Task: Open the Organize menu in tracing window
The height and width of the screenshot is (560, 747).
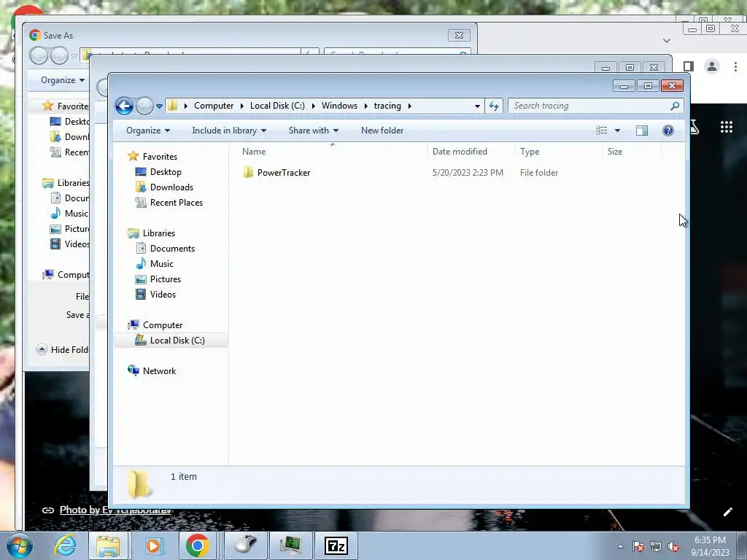Action: pos(147,131)
